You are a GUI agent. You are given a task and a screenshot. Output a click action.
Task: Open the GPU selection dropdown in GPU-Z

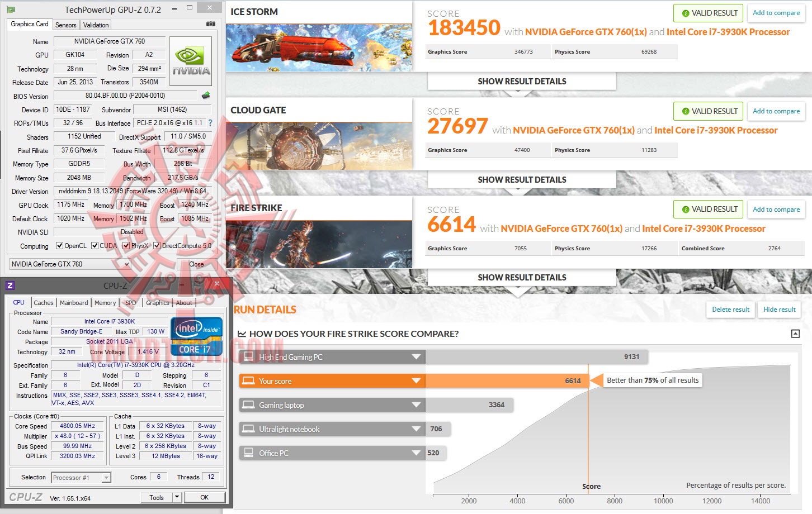click(126, 264)
